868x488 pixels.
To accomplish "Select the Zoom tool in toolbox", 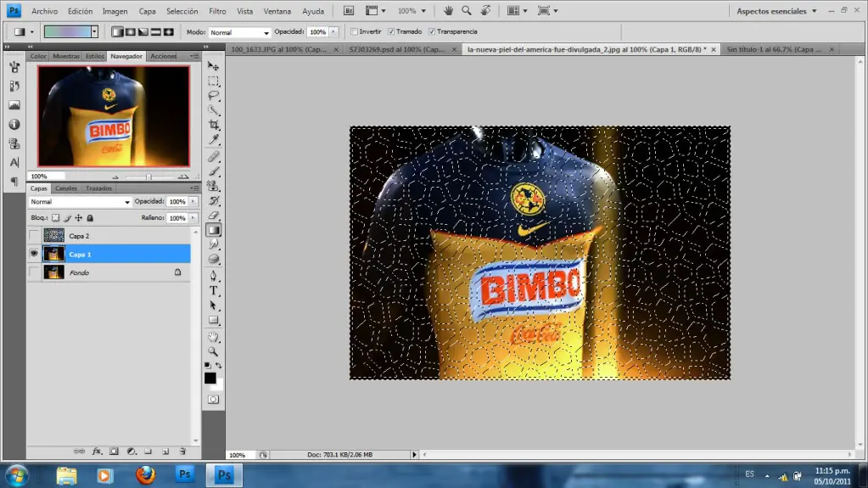I will [213, 351].
